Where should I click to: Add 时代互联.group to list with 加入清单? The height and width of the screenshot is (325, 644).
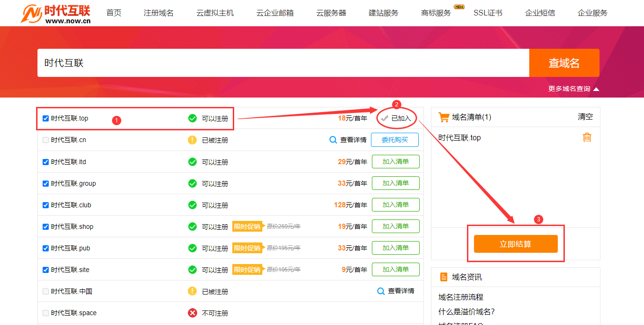[x=396, y=183]
